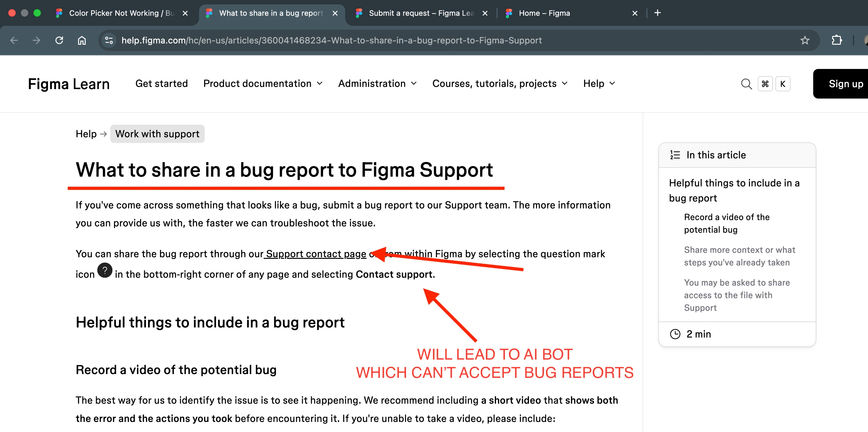
Task: Expand the Help navigation dropdown
Action: pos(599,83)
